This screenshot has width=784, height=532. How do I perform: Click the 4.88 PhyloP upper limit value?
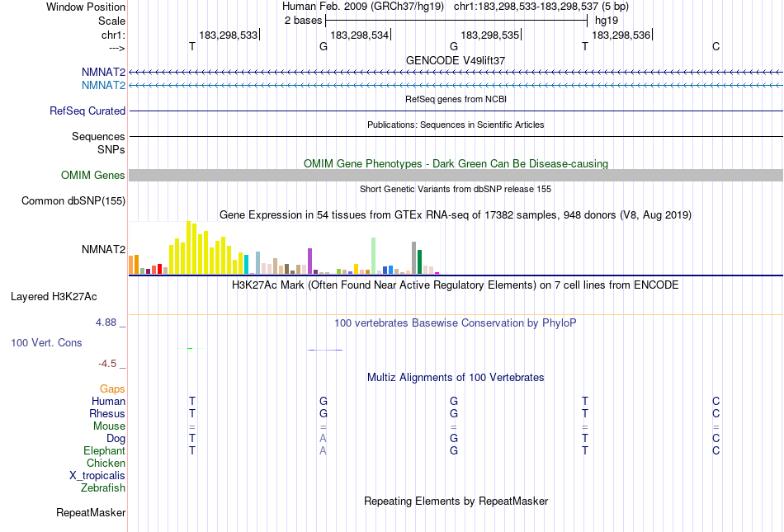(x=106, y=322)
